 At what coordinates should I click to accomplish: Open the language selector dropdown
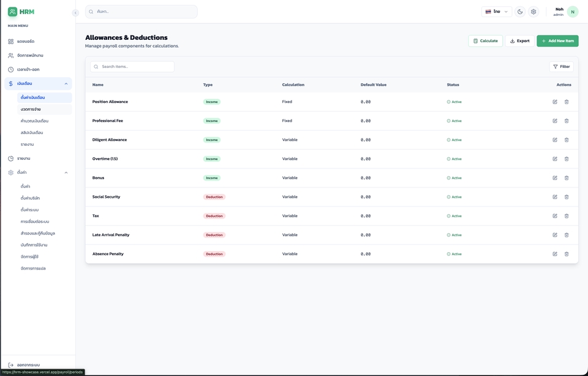click(x=497, y=12)
